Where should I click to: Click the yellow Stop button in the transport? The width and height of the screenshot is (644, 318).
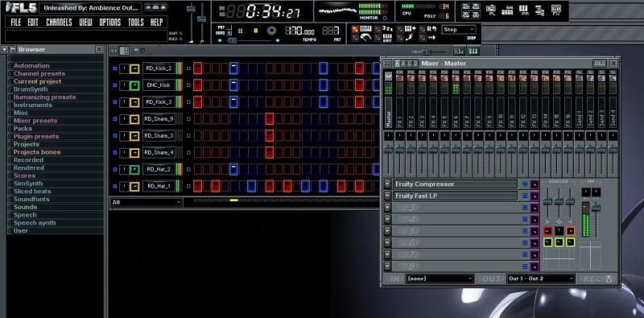pos(255,31)
